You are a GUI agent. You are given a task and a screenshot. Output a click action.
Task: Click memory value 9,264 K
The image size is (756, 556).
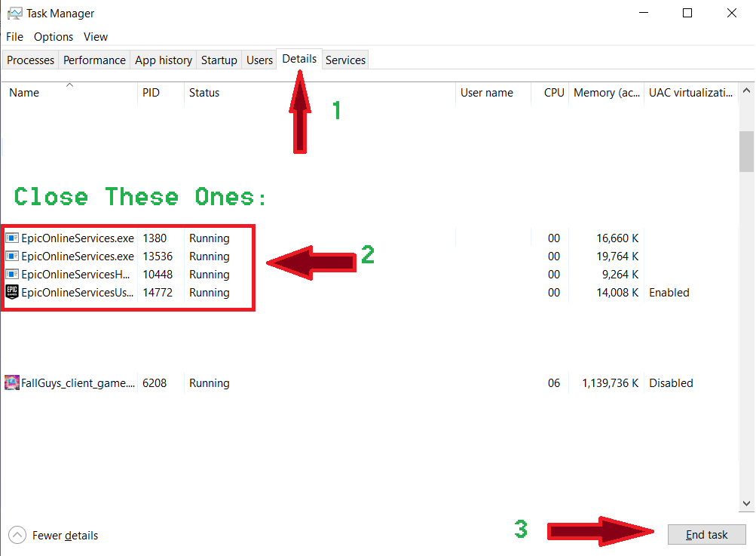(x=620, y=274)
